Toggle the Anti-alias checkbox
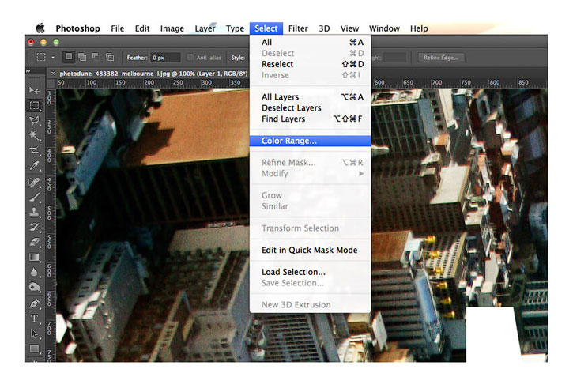 pos(190,58)
